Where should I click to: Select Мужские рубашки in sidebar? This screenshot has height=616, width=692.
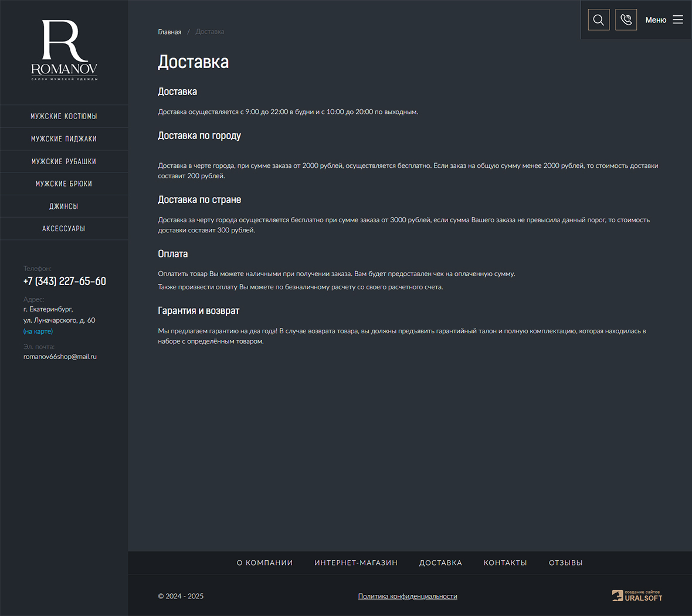click(64, 161)
